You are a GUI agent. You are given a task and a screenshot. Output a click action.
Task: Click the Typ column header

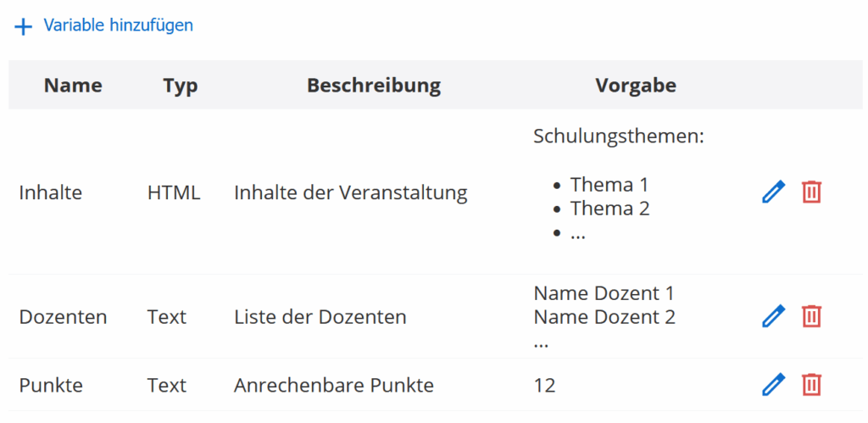pyautogui.click(x=181, y=86)
